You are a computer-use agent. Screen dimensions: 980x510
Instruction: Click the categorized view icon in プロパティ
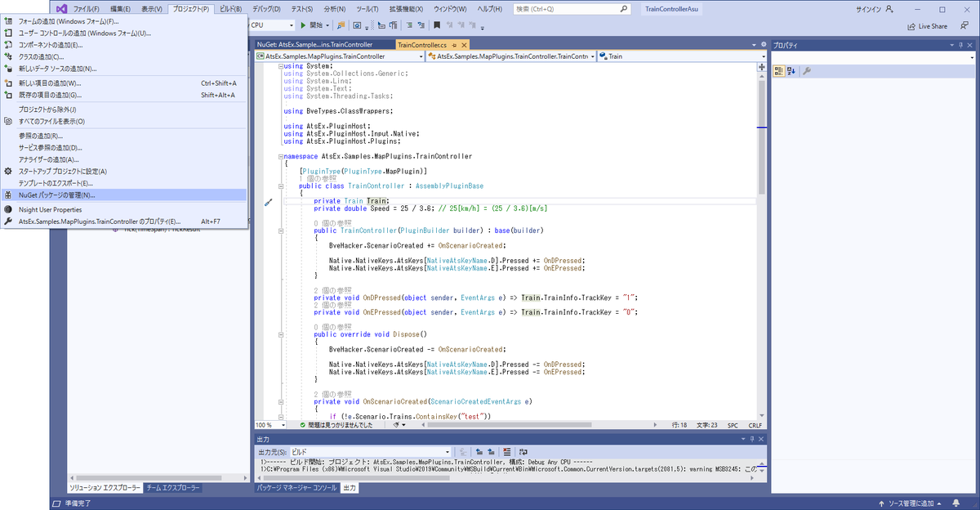[x=779, y=71]
